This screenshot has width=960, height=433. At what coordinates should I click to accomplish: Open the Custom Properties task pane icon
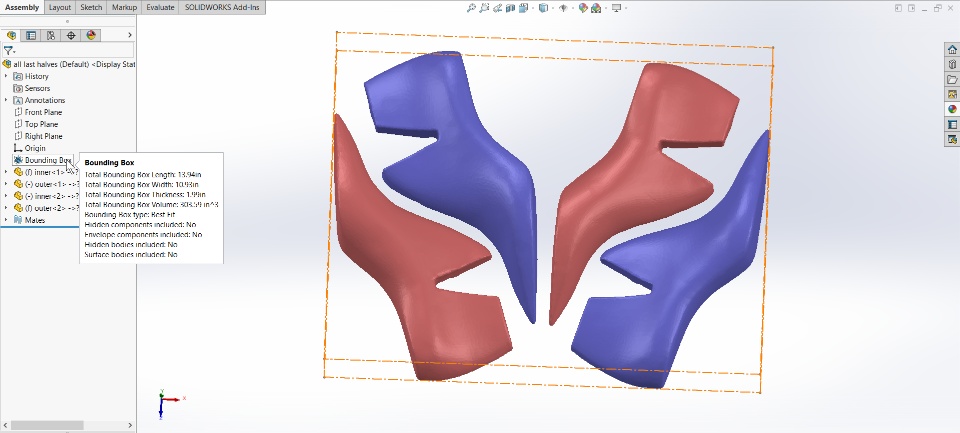952,124
